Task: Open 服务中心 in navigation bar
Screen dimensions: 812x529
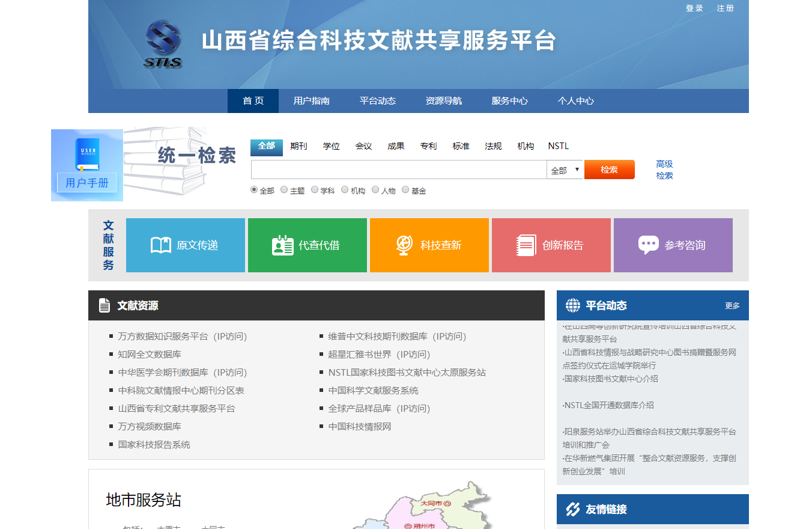Action: (510, 101)
